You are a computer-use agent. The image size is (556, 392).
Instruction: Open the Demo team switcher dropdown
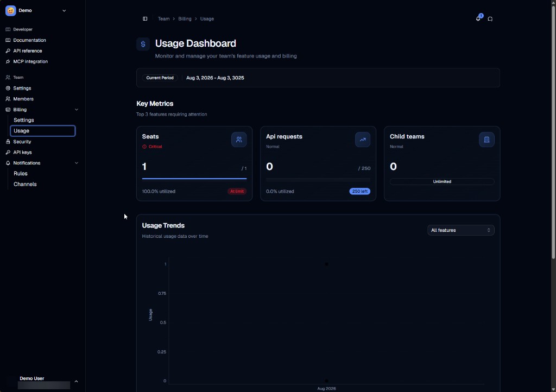pos(64,11)
